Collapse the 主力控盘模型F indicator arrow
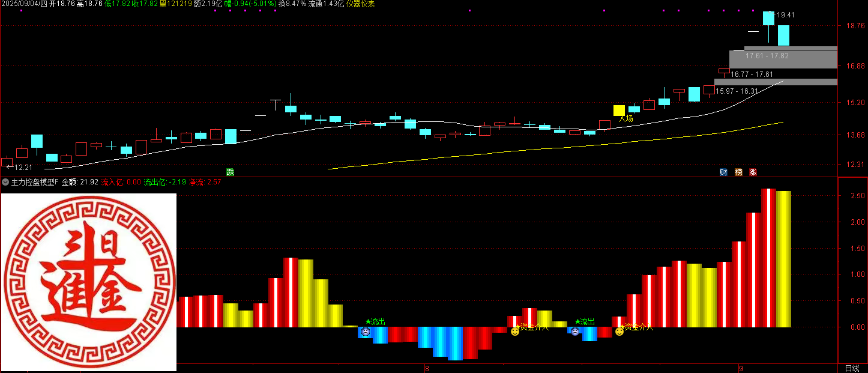 click(x=5, y=181)
